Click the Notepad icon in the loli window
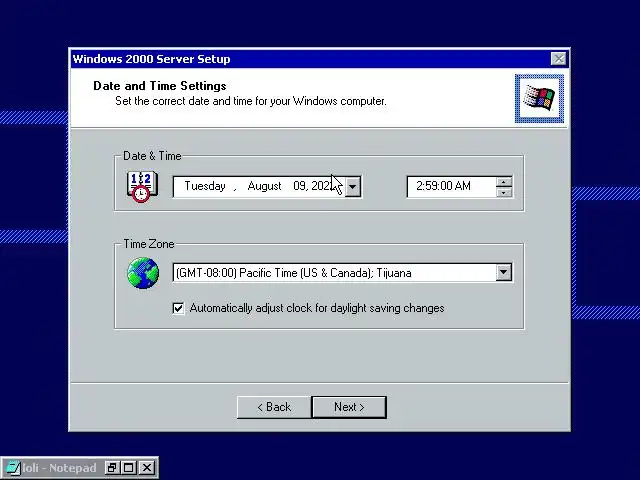640x480 pixels. pyautogui.click(x=13, y=468)
